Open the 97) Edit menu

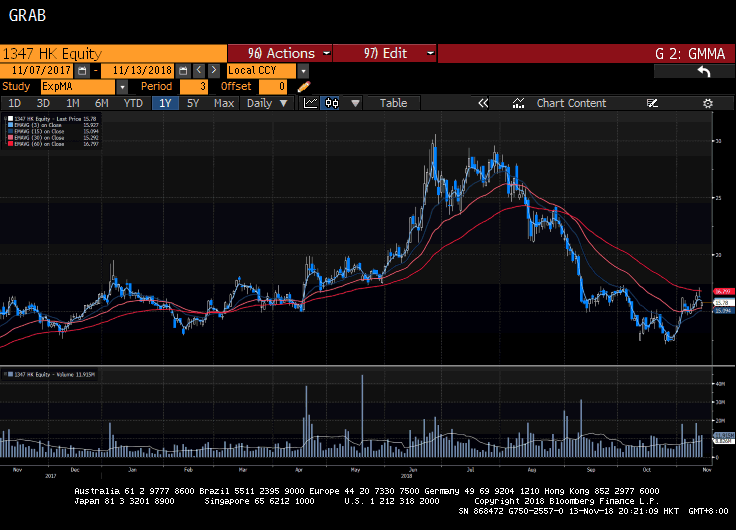[x=385, y=54]
